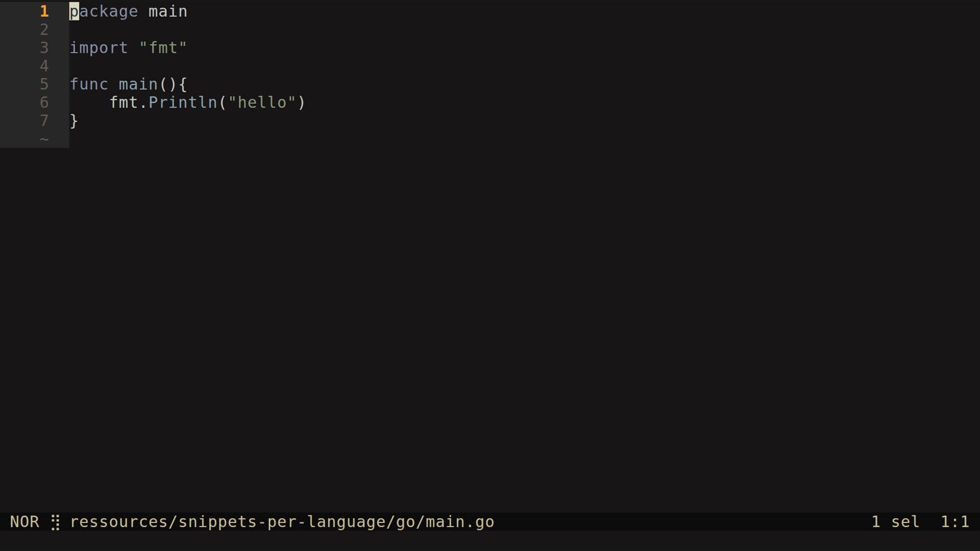
Task: Click line number 1 in the gutter
Action: [x=44, y=11]
